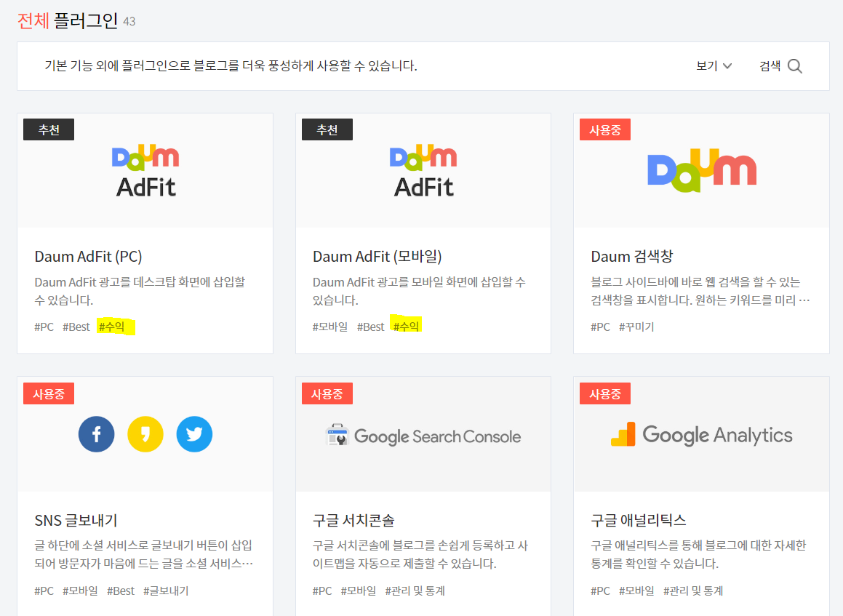Click #모바일 tag on SNS 글보내기 card

point(80,591)
